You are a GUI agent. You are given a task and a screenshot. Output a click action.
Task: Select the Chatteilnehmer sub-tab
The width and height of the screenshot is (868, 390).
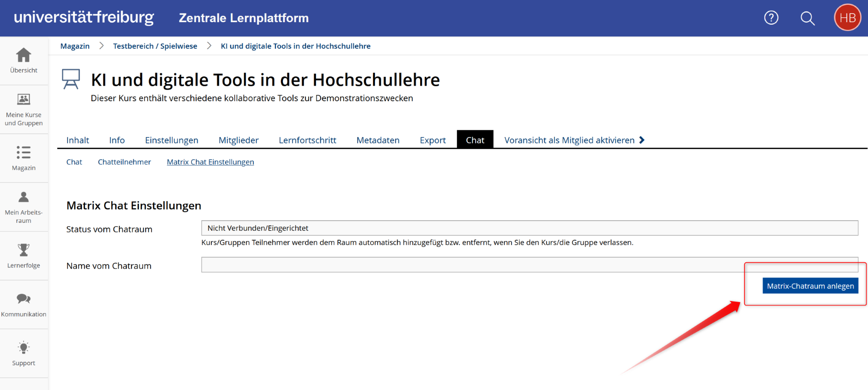[124, 162]
